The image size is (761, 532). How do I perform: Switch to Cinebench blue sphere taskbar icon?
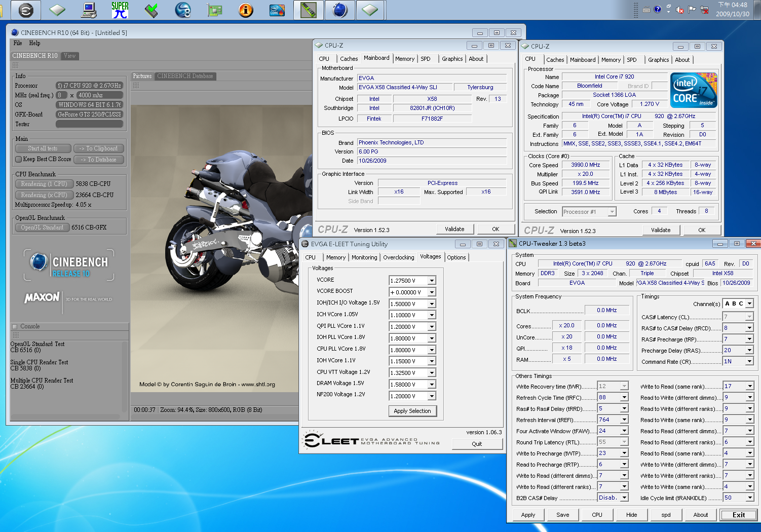tap(340, 10)
